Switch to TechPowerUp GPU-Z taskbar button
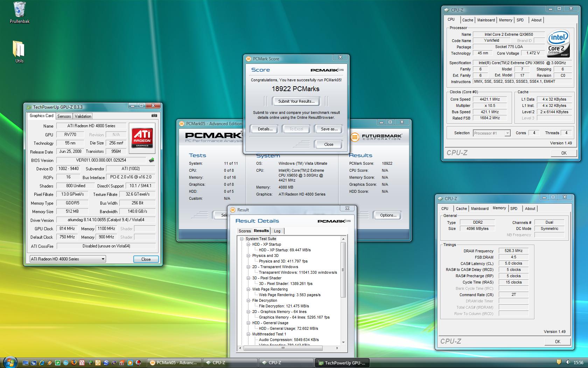Viewport: 588px width, 368px height. (x=342, y=363)
